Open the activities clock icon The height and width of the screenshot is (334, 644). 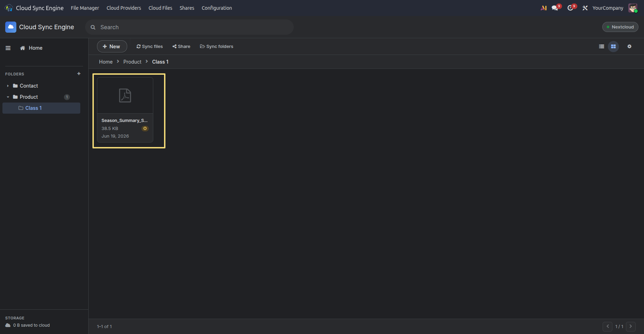point(570,8)
